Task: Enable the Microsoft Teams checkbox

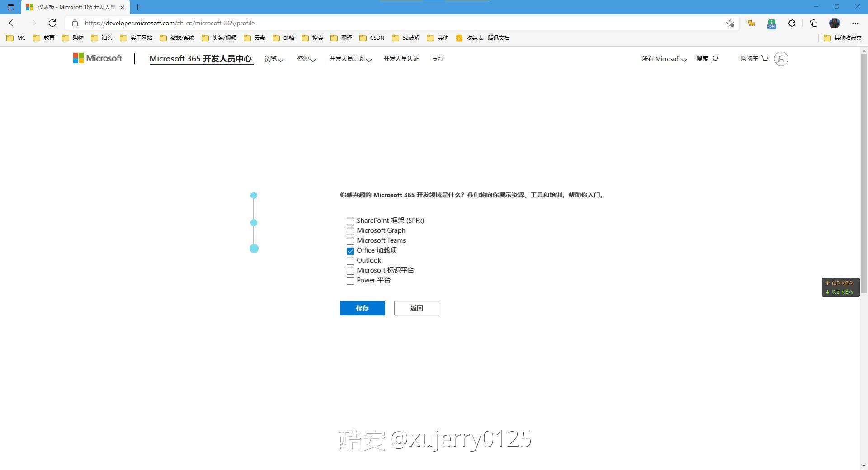Action: [350, 241]
